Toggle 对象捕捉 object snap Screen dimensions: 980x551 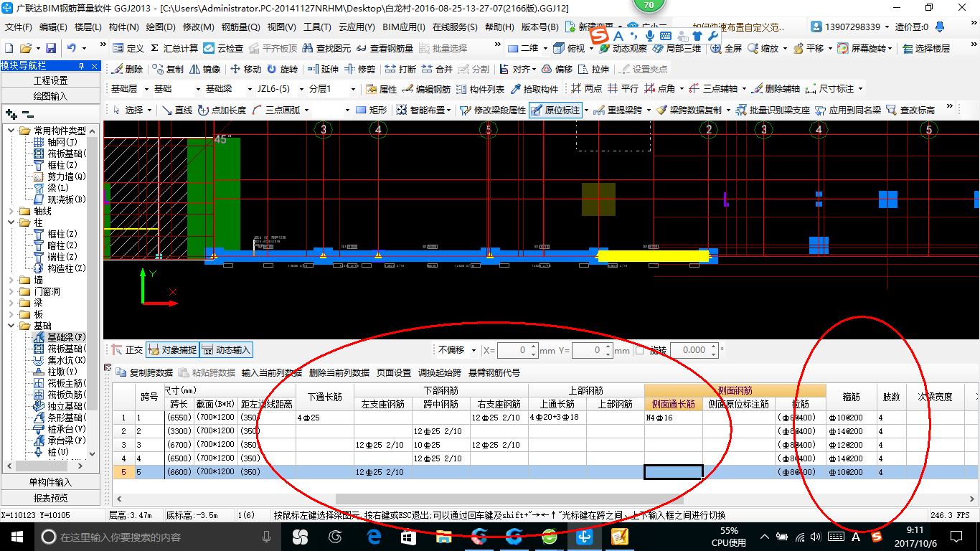click(171, 350)
